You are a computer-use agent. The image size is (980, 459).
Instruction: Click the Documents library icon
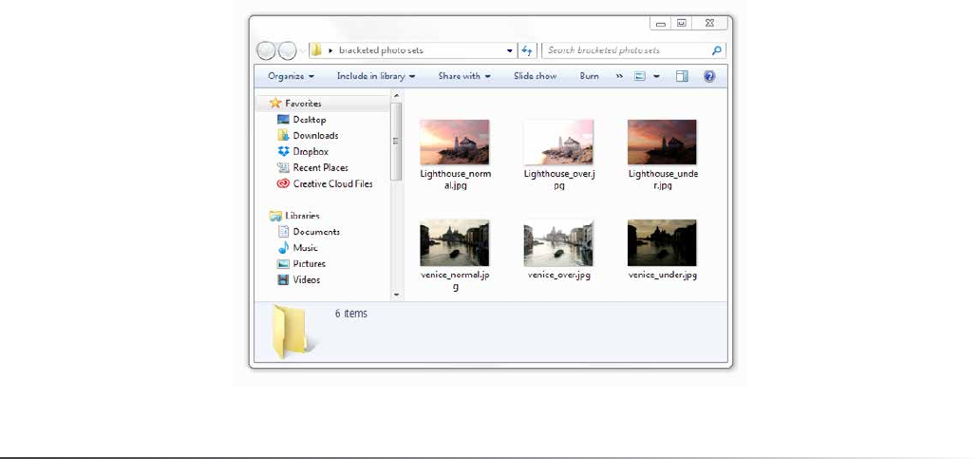click(283, 231)
